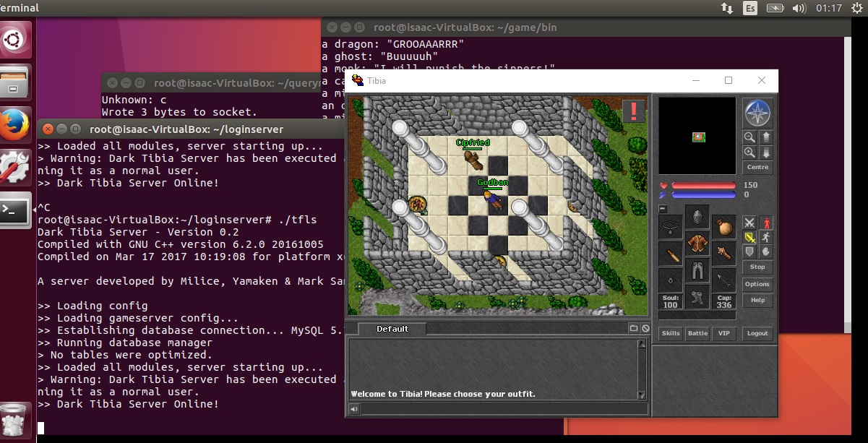Image resolution: width=868 pixels, height=443 pixels.
Task: Click the chat scrollbar up arrow
Action: tap(642, 344)
